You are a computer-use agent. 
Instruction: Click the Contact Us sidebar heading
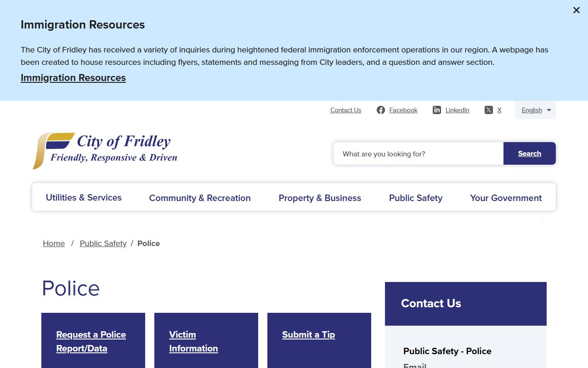tap(431, 303)
